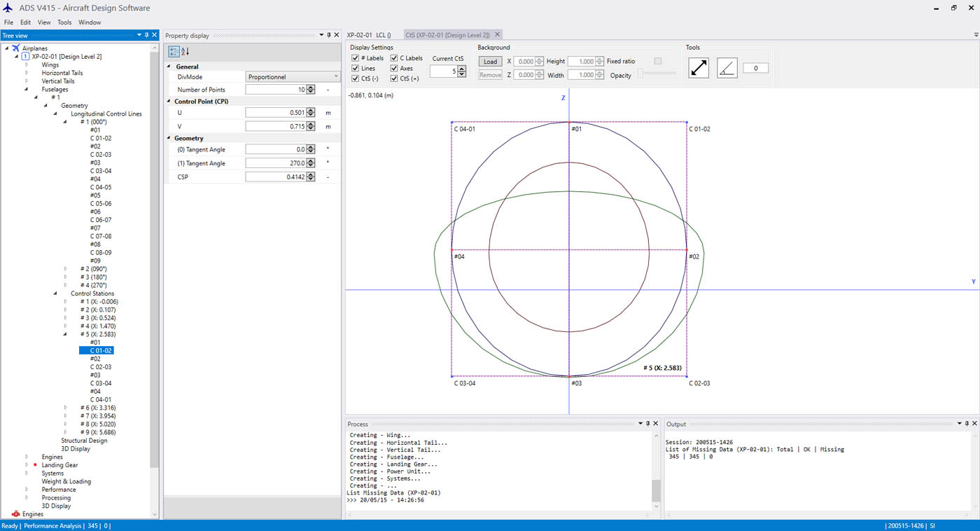
Task: Close the Property display panel
Action: (337, 35)
